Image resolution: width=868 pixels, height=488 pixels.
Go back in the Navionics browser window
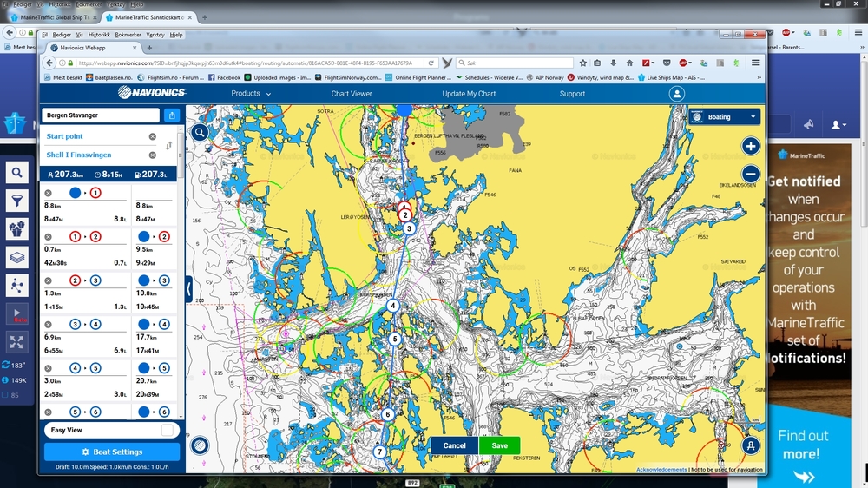point(49,63)
